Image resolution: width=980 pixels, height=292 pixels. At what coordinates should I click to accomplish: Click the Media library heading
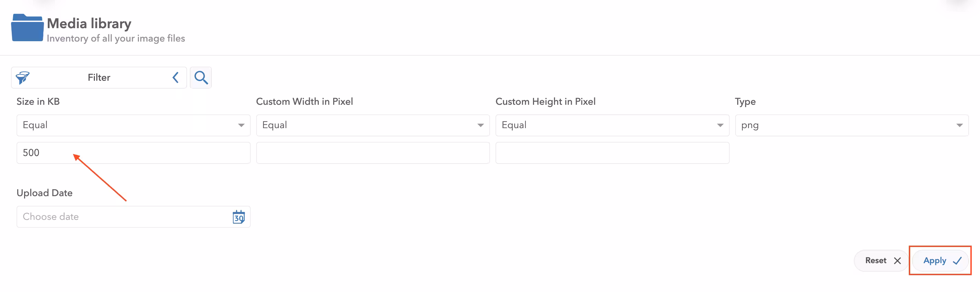coord(89,24)
